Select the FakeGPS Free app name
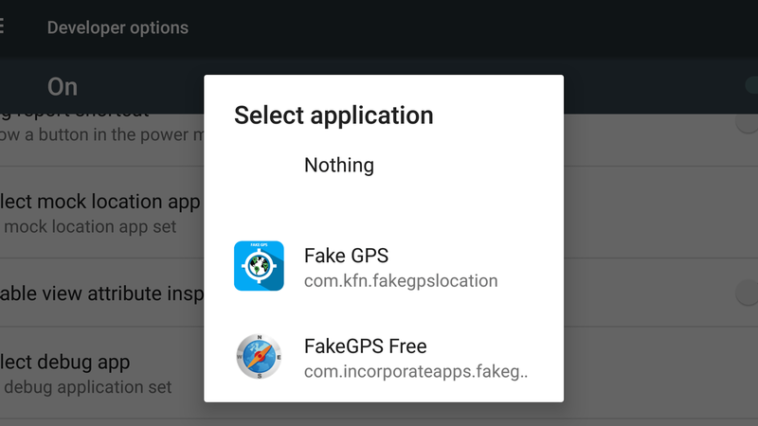Screen dimensions: 758x426 point(365,346)
